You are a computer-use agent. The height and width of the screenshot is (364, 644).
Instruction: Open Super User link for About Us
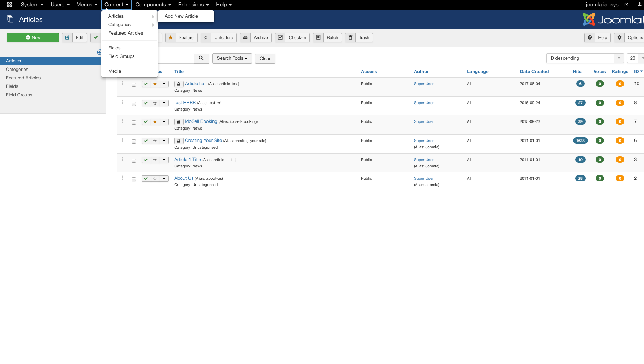(423, 178)
